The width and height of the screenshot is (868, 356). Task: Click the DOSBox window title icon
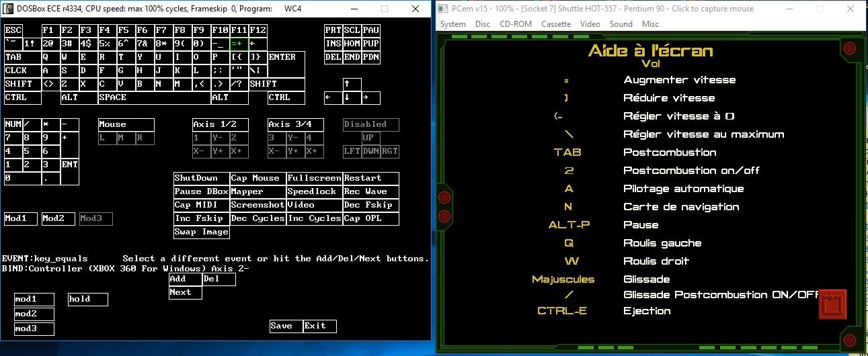9,9
